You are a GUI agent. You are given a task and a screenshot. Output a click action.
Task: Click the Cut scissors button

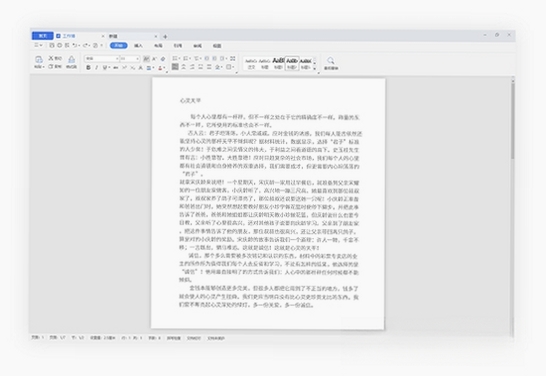click(55, 58)
